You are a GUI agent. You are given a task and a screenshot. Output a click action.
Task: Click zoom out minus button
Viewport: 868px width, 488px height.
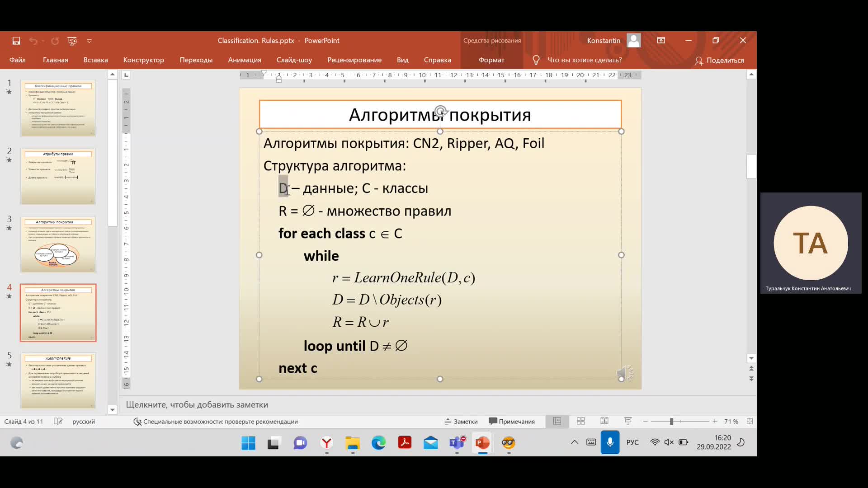(646, 421)
